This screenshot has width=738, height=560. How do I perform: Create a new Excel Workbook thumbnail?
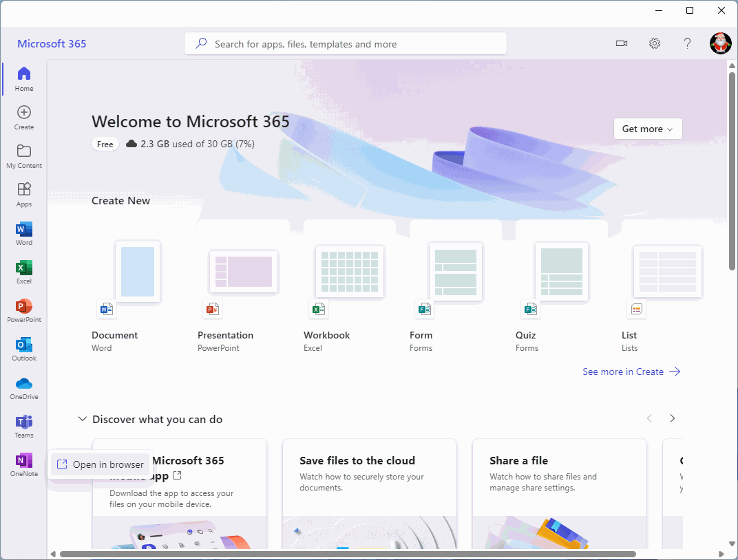click(349, 272)
